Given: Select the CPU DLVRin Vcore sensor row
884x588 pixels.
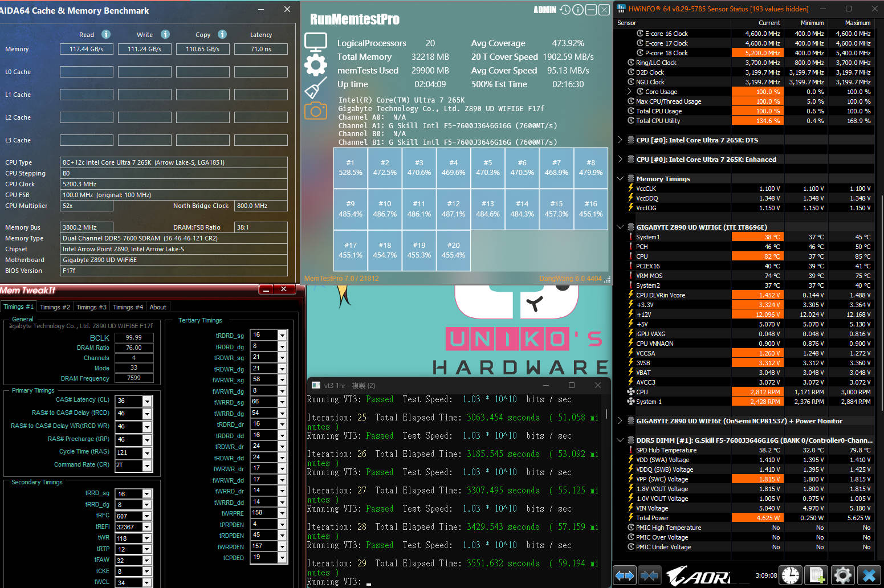Looking at the screenshot, I should (x=744, y=295).
